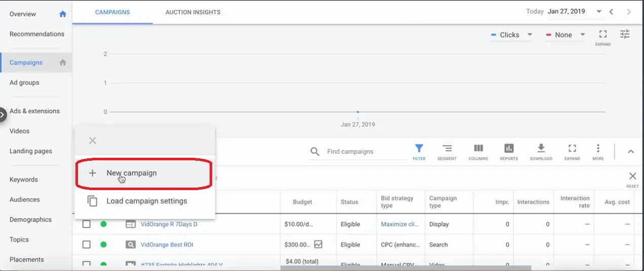Click the Download arrow icon
Screen dimensions: 644x271
click(x=541, y=148)
